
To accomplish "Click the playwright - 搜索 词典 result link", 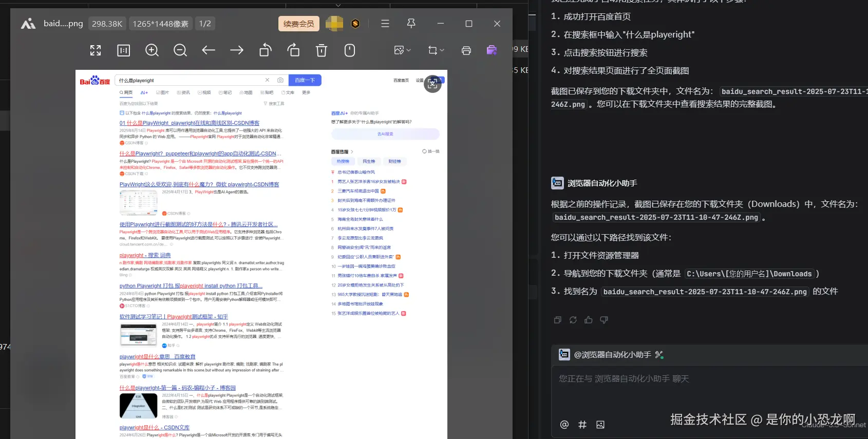I will pyautogui.click(x=145, y=255).
